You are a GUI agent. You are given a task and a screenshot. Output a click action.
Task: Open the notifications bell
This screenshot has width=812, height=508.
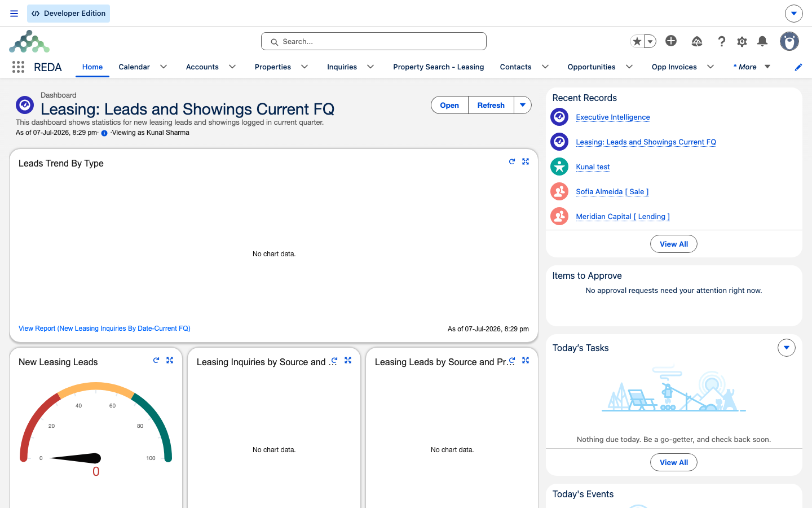[x=762, y=41]
